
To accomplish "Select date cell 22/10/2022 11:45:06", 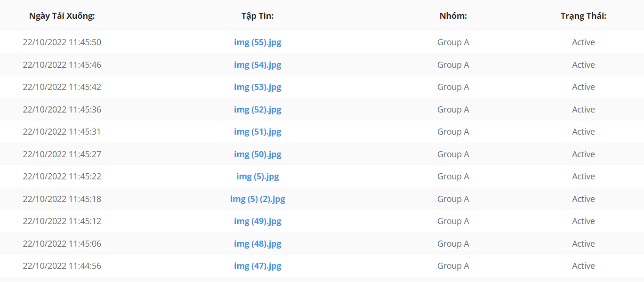I will tap(62, 244).
